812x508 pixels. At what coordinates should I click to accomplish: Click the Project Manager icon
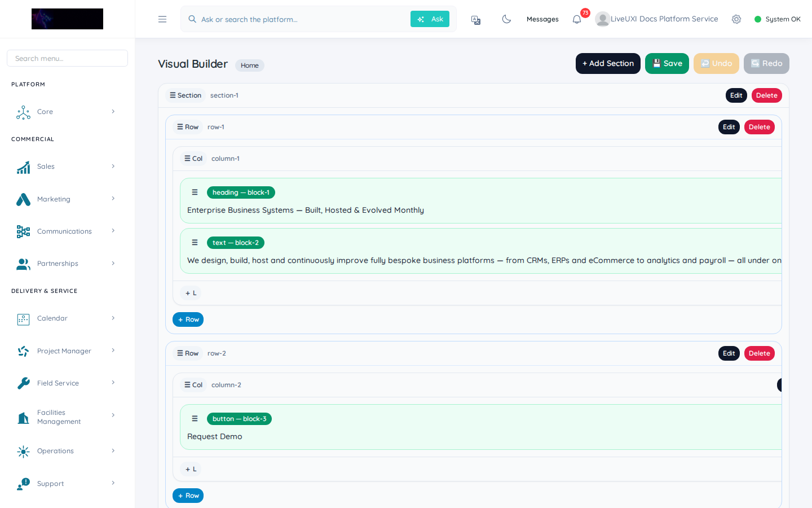23,351
